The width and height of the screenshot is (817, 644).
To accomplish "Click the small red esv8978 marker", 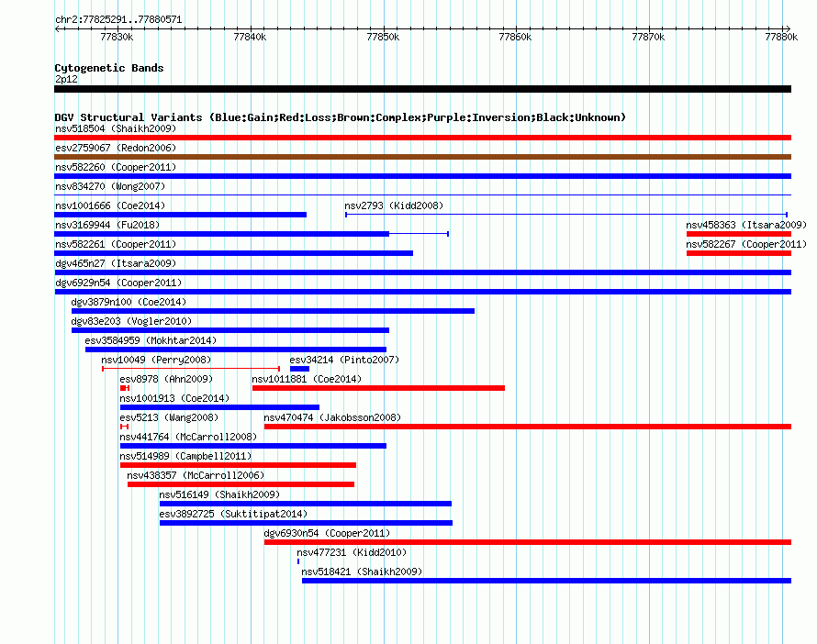I will coord(125,388).
